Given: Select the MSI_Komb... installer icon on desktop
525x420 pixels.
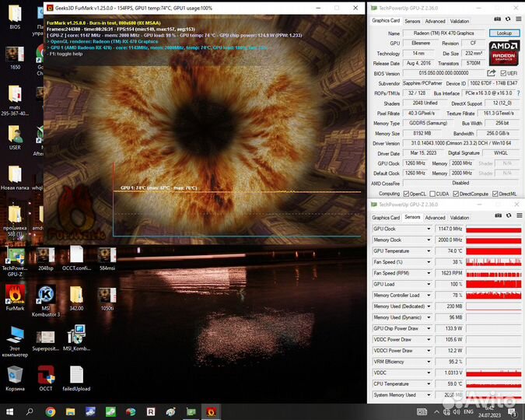Looking at the screenshot, I should pyautogui.click(x=76, y=338).
